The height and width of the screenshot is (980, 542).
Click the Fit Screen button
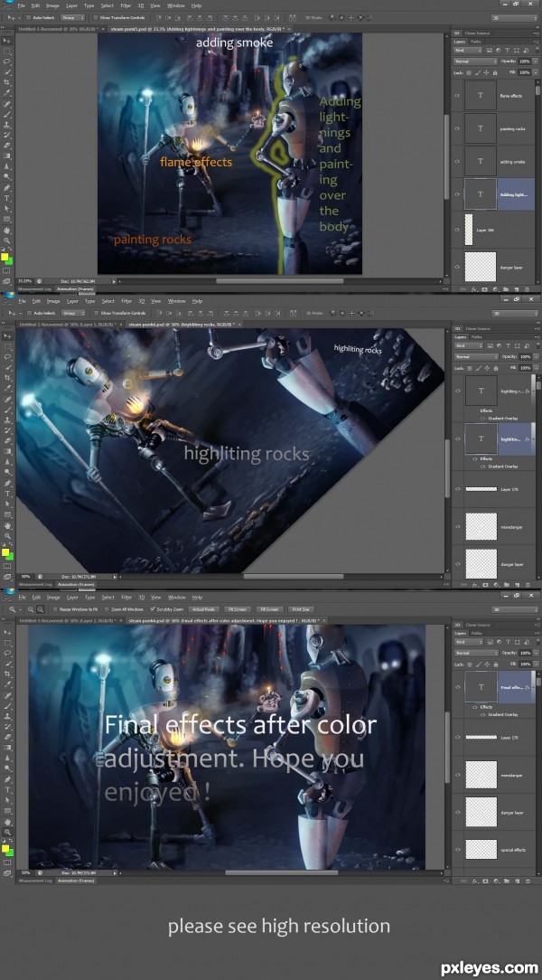coord(238,608)
